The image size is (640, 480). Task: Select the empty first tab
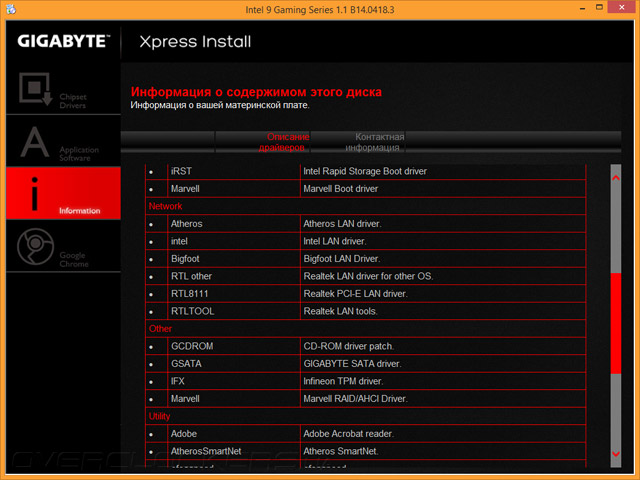[x=168, y=142]
